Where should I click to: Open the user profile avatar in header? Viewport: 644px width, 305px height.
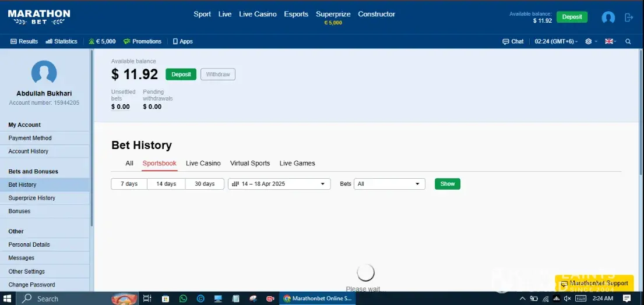coord(608,17)
